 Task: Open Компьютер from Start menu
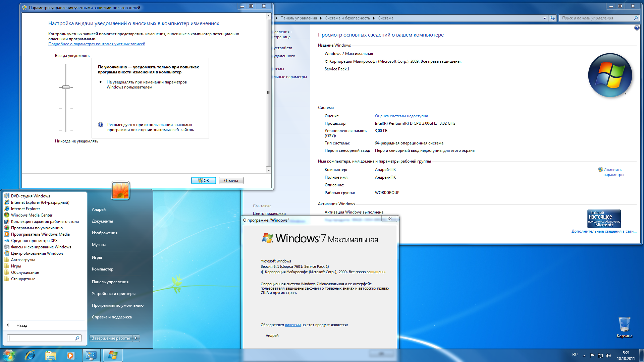tap(103, 269)
